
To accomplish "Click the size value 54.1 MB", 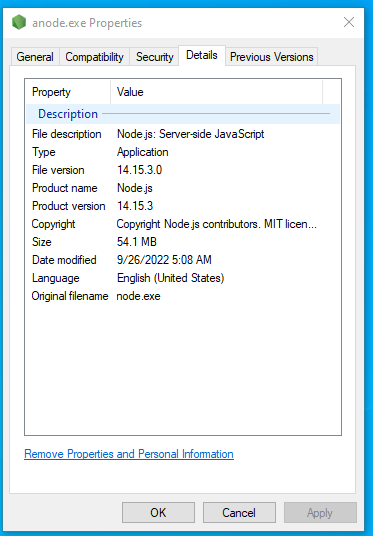I will [137, 242].
